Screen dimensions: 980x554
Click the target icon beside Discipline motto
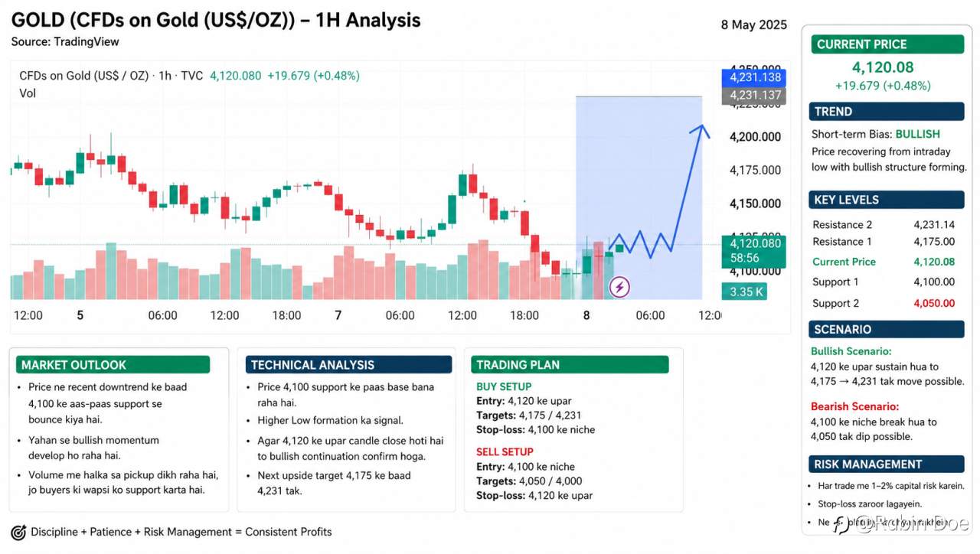(18, 532)
